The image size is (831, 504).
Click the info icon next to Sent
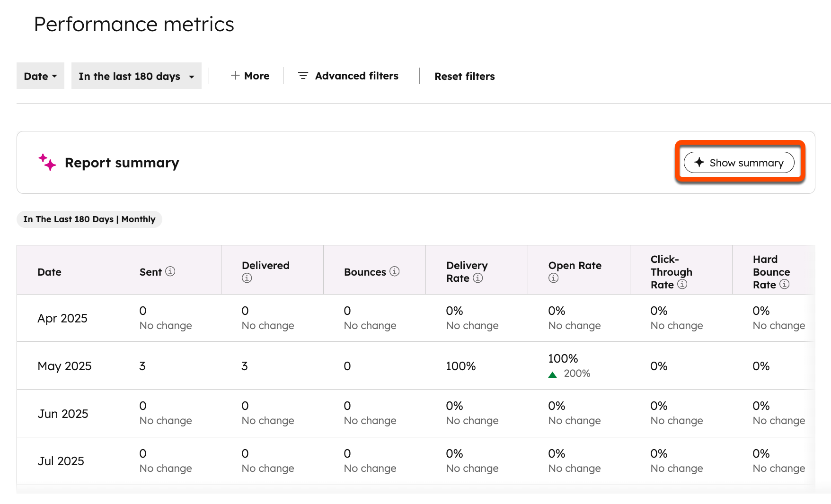pos(170,271)
